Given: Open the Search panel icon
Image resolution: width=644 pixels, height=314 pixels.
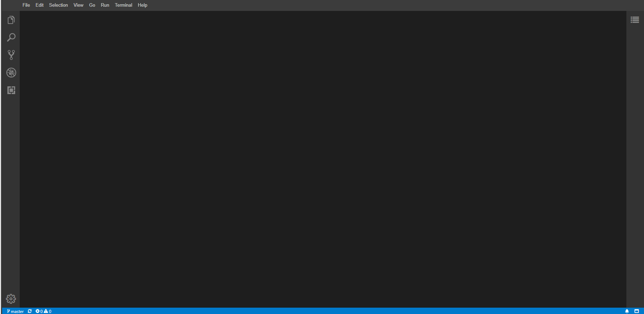Looking at the screenshot, I should 11,37.
